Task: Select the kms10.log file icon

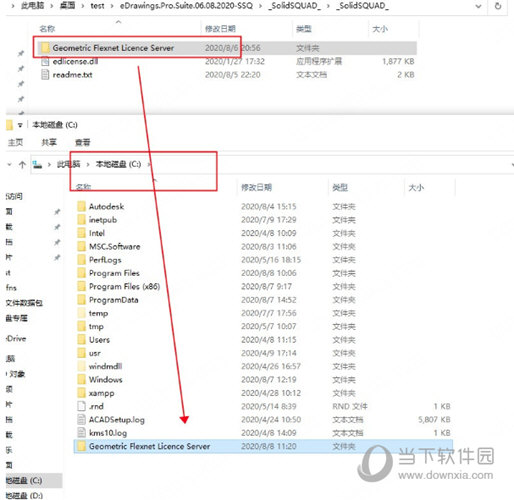Action: coord(81,433)
